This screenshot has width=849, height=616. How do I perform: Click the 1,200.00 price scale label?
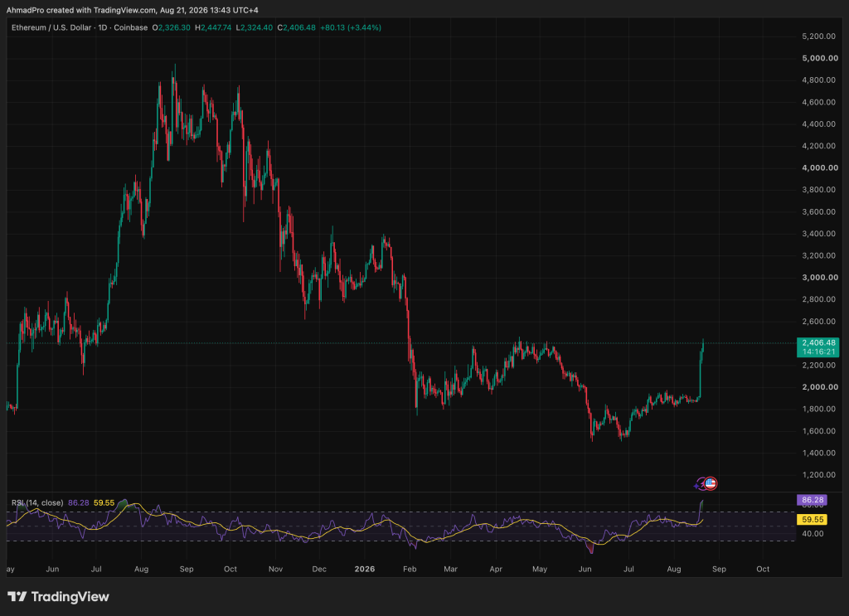(820, 475)
